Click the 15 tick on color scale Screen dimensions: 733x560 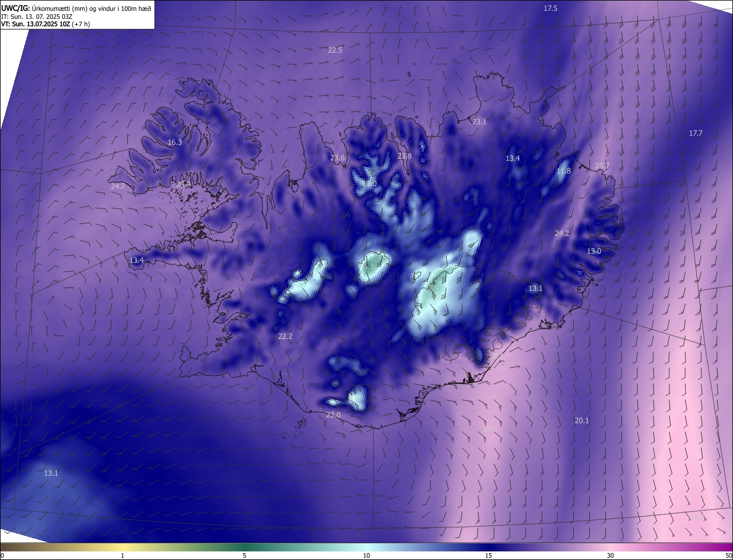pos(488,555)
